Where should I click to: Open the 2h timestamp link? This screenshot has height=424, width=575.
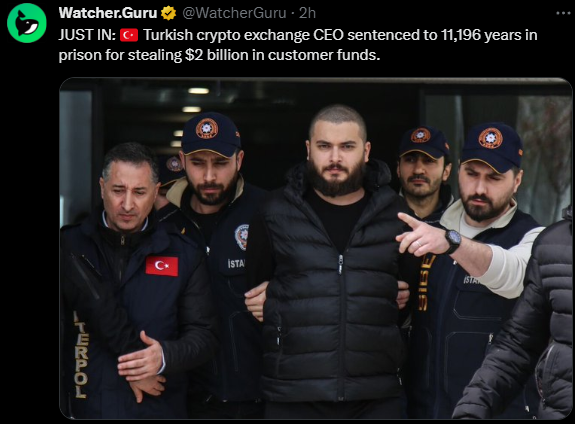tap(307, 13)
